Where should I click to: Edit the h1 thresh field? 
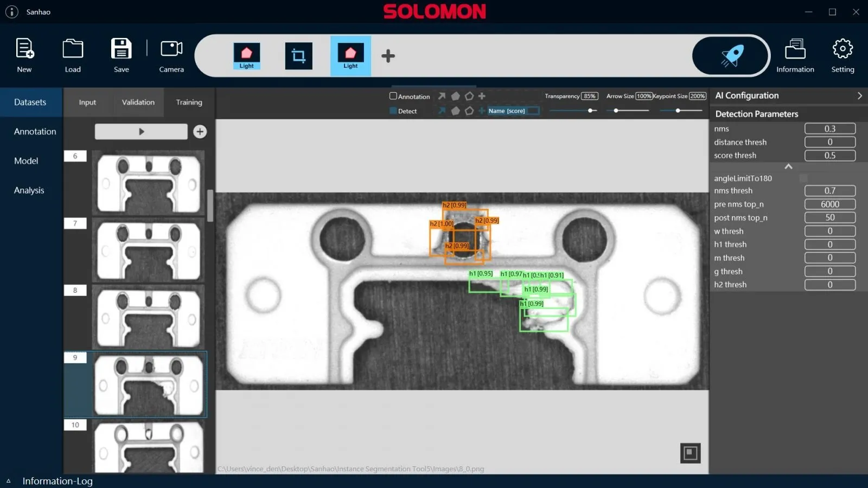(830, 244)
